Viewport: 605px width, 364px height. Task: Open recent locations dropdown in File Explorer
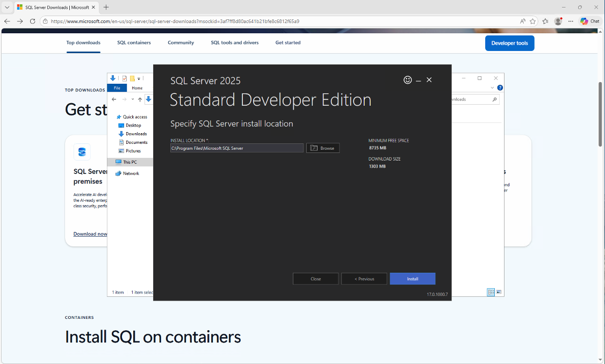(x=133, y=99)
